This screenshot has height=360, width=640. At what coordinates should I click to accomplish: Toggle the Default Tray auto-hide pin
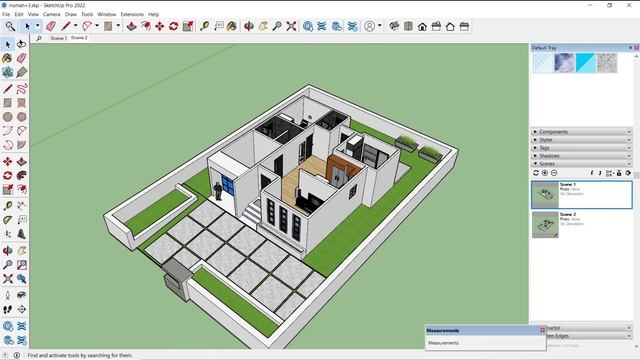coord(630,48)
